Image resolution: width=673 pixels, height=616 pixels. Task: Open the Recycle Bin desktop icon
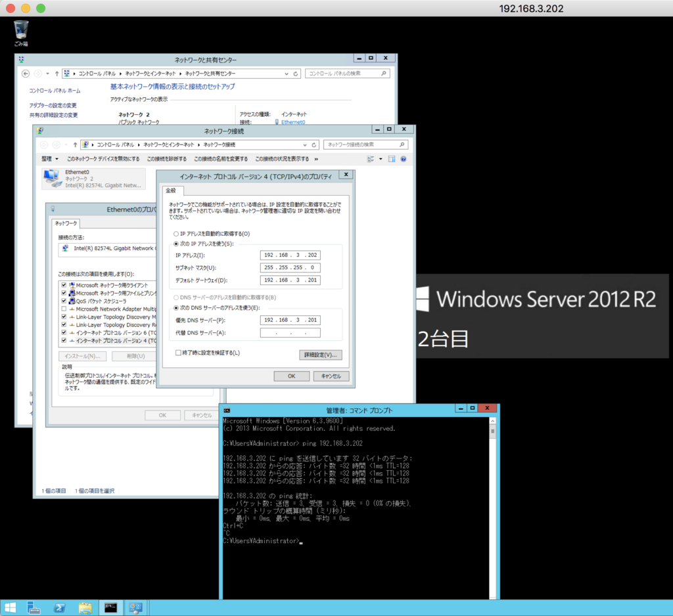tap(20, 33)
